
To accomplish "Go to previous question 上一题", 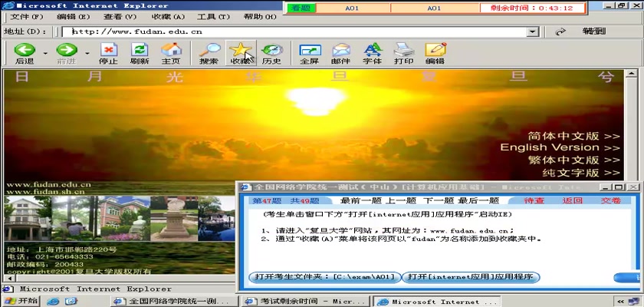I will (401, 200).
